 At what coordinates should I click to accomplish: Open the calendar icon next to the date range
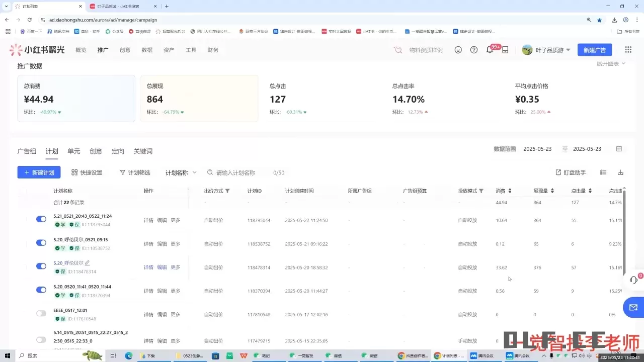(619, 149)
